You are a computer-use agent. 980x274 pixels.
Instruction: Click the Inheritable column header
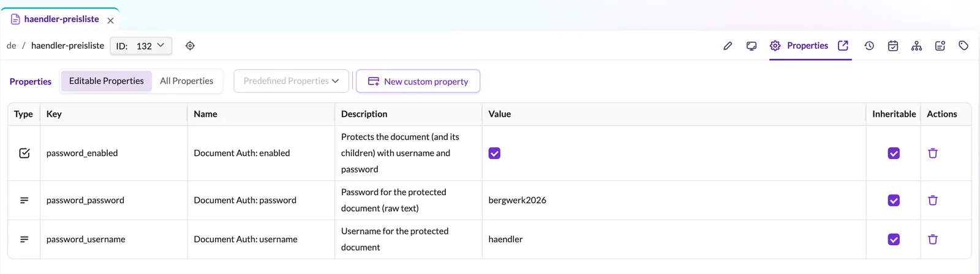tap(894, 114)
